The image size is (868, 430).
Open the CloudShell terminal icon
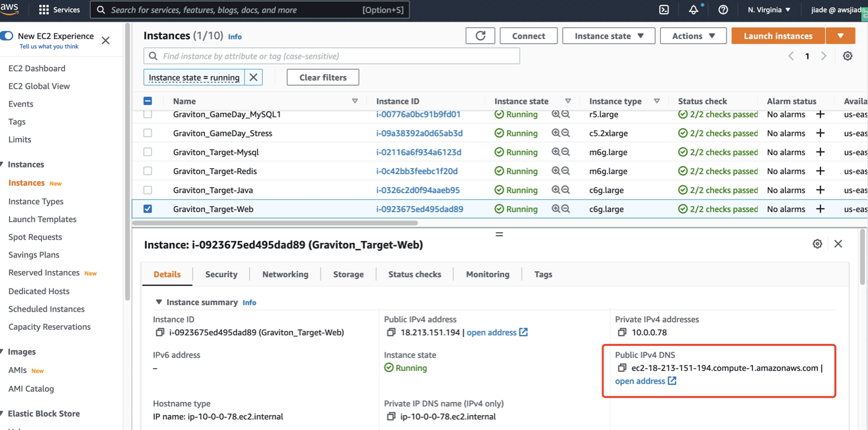(x=664, y=10)
